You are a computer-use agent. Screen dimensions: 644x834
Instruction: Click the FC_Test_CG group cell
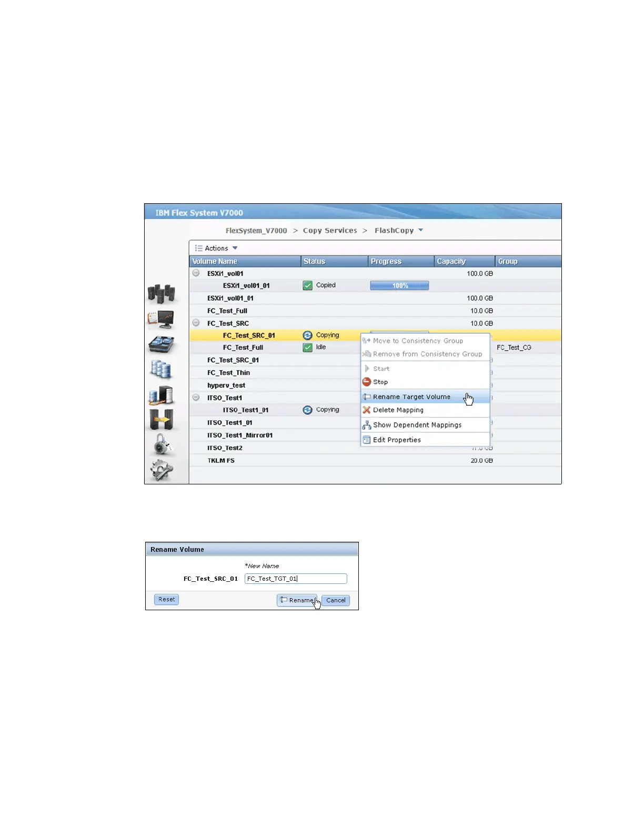[514, 347]
